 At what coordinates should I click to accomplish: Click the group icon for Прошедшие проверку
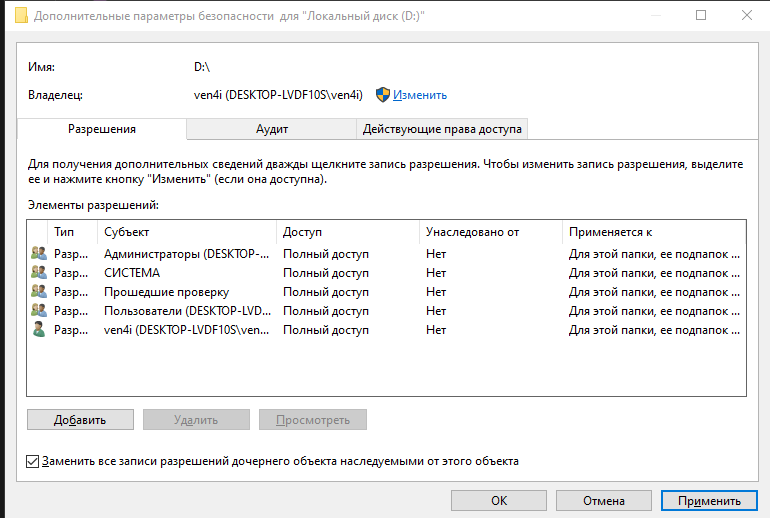[39, 292]
